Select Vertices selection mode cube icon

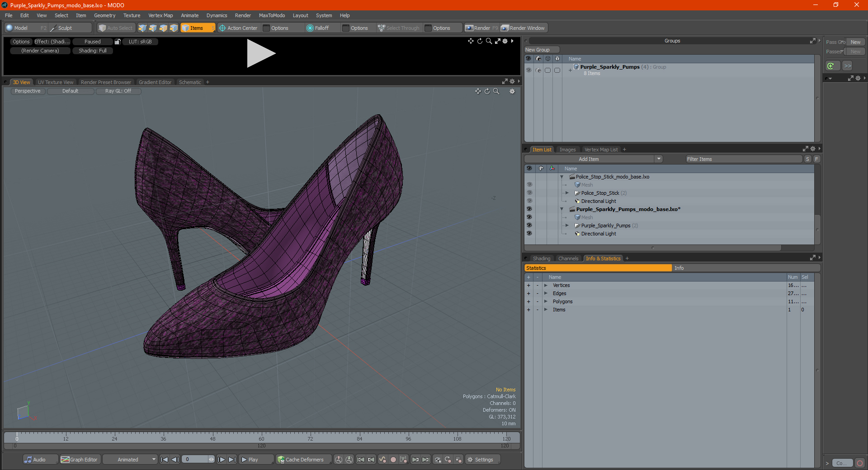[142, 28]
